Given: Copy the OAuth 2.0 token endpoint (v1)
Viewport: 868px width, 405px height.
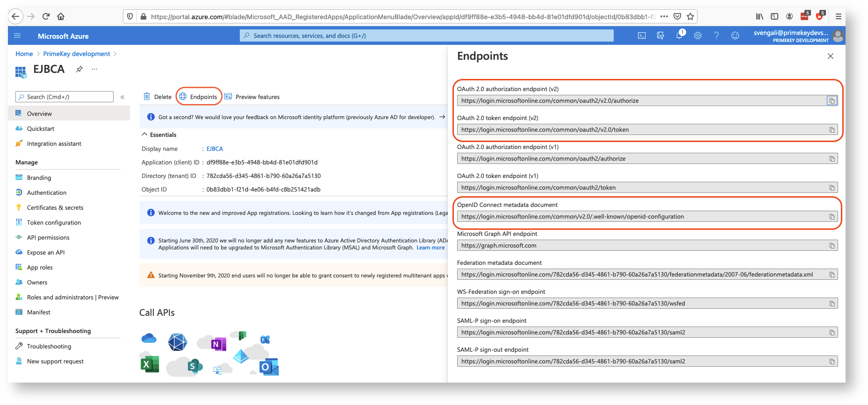Looking at the screenshot, I should coord(832,188).
